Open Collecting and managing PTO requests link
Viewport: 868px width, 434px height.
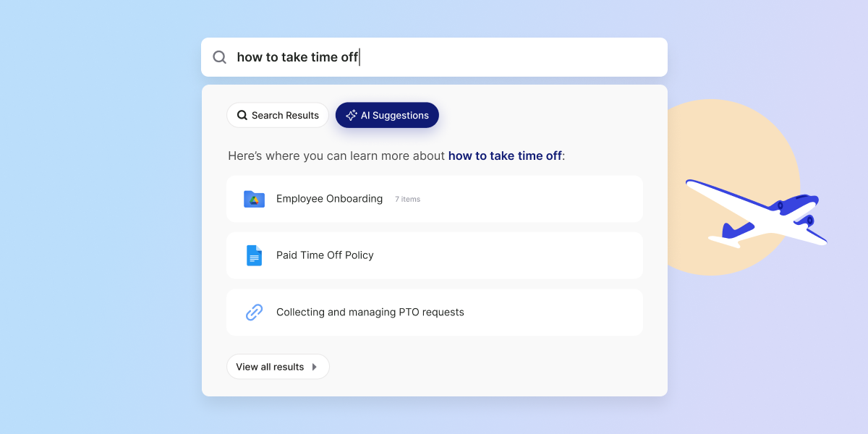click(370, 312)
